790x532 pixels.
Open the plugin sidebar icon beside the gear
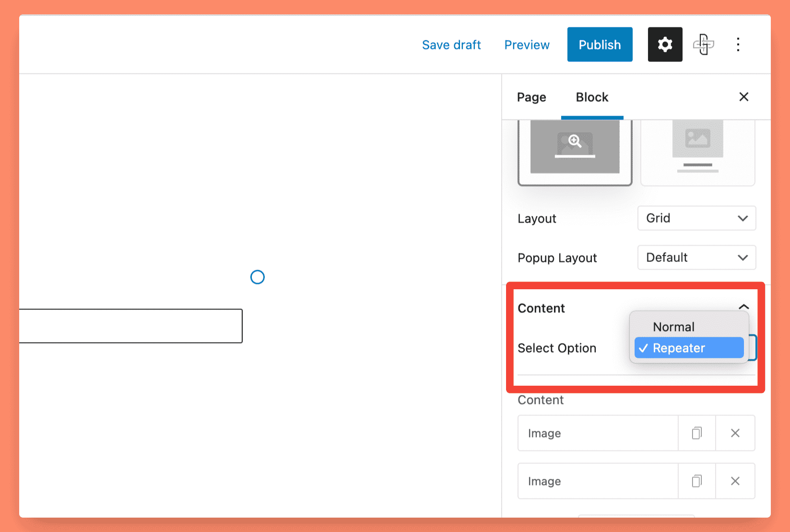click(x=704, y=44)
